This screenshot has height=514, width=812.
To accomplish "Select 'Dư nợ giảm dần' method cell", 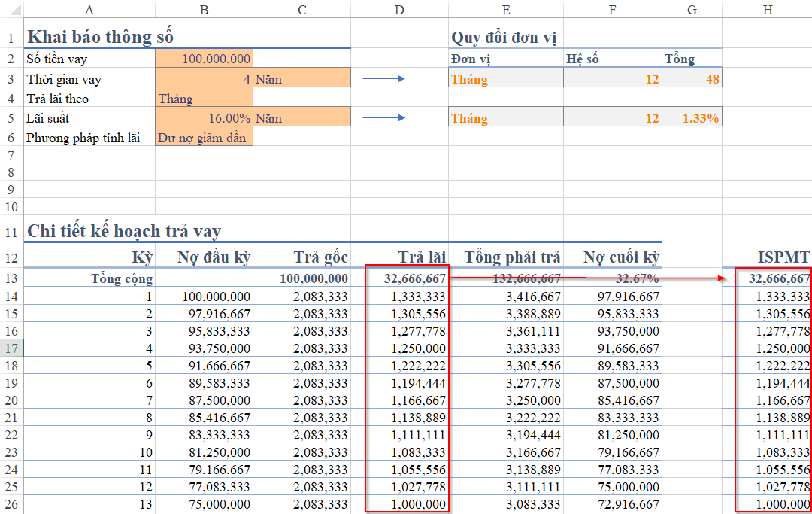I will (204, 137).
